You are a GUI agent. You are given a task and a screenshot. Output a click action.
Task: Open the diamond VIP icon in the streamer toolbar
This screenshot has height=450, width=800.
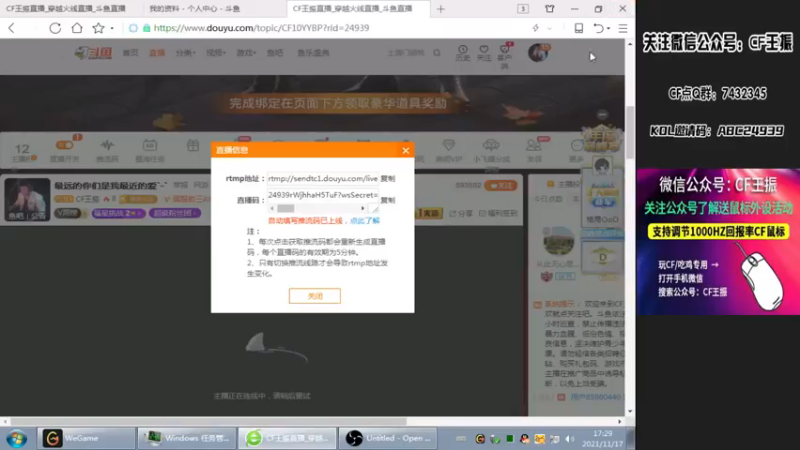(448, 145)
